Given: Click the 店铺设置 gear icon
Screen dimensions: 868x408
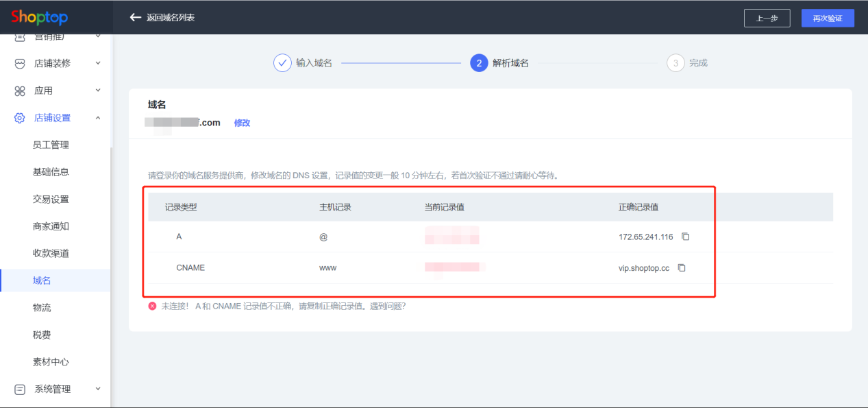Looking at the screenshot, I should pos(20,118).
